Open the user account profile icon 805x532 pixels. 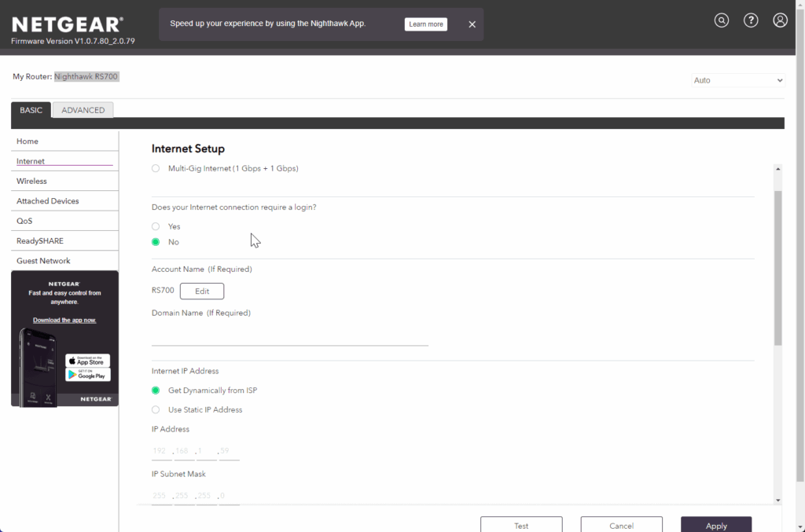[x=780, y=20]
